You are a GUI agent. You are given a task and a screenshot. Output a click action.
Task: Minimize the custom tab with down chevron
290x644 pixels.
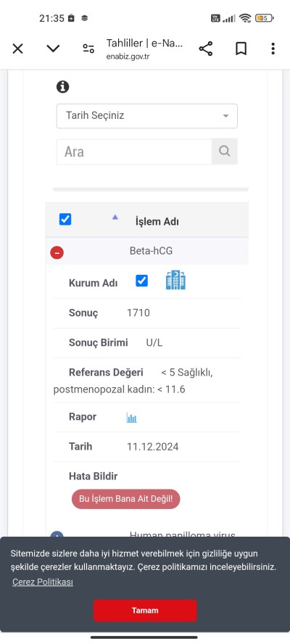(x=53, y=49)
